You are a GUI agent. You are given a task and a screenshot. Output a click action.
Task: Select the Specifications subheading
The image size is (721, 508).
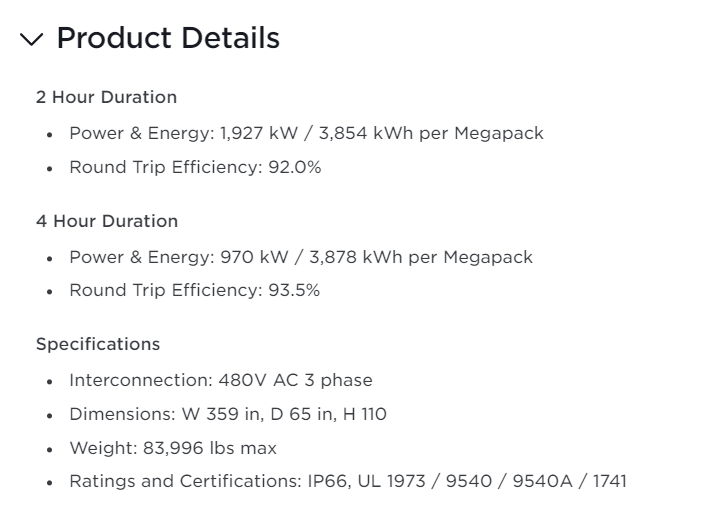[x=98, y=344]
